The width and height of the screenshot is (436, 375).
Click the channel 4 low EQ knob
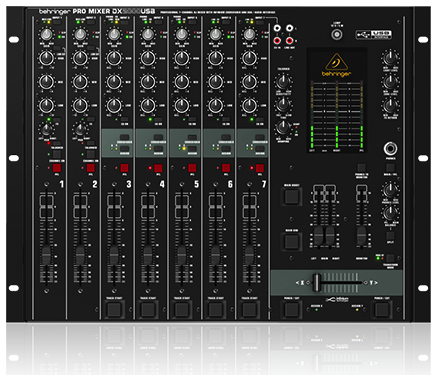pyautogui.click(x=148, y=105)
